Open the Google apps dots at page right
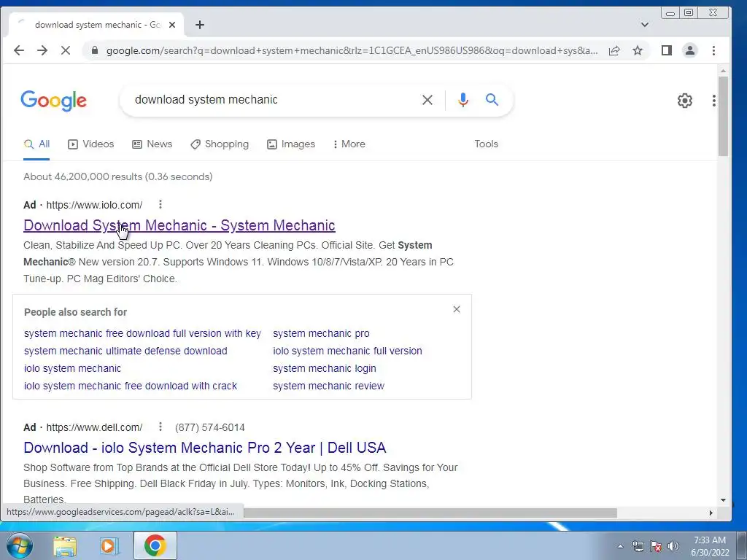This screenshot has height=560, width=747. (x=713, y=101)
